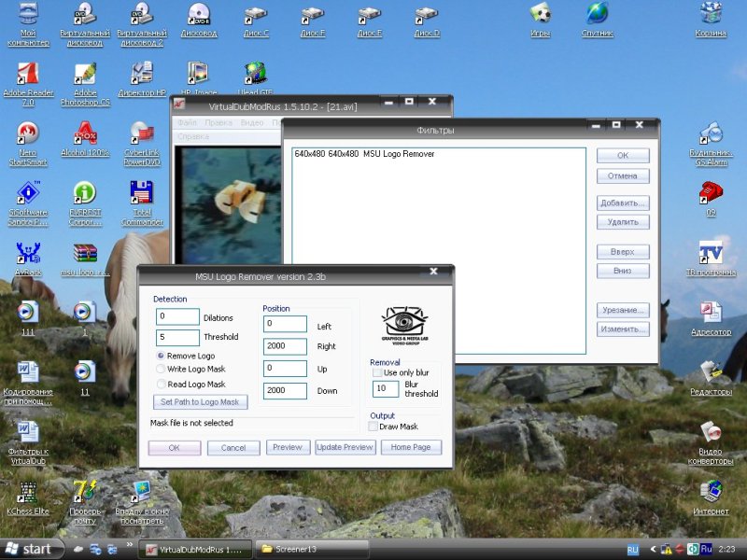The width and height of the screenshot is (747, 560).
Task: Click the Blur threshold input field
Action: 385,388
